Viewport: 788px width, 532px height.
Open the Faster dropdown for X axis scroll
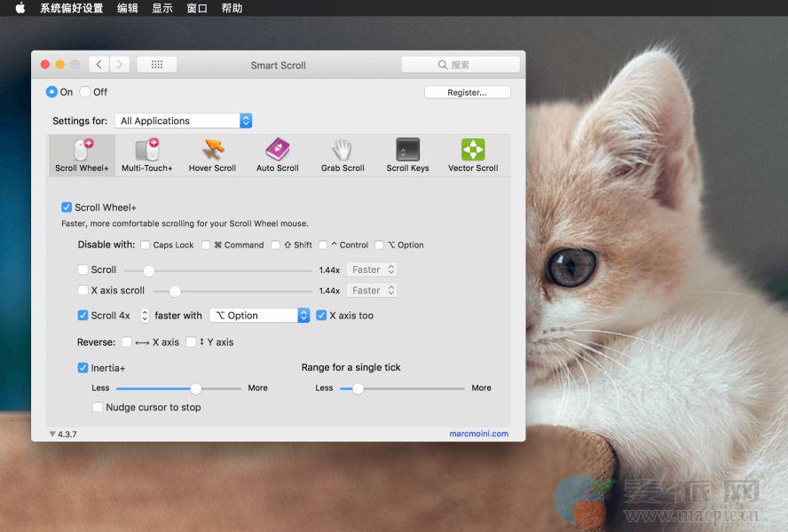point(372,291)
